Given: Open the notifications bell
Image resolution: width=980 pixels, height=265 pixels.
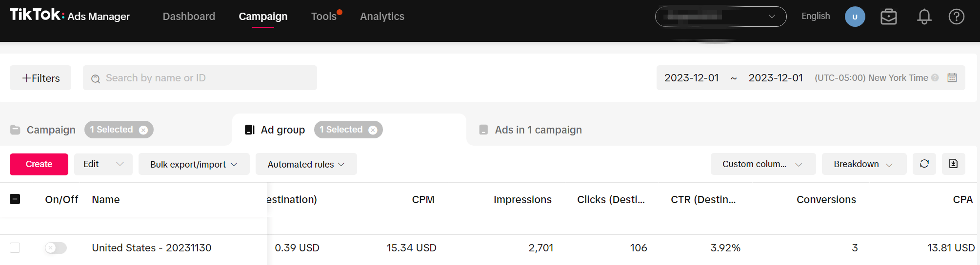Looking at the screenshot, I should [924, 17].
